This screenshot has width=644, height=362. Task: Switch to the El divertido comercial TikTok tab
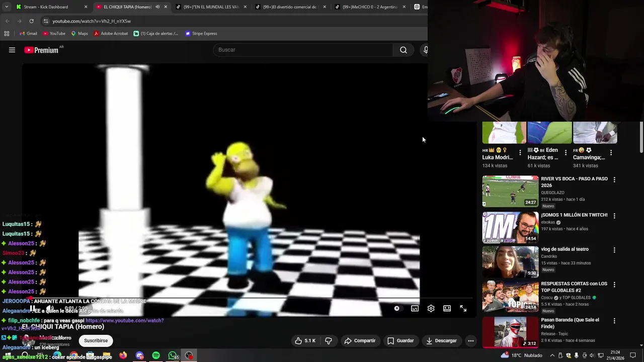point(290,7)
